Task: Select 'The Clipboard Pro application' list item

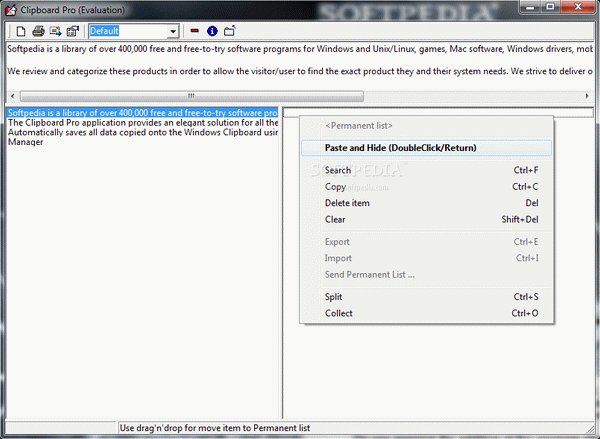Action: point(142,122)
